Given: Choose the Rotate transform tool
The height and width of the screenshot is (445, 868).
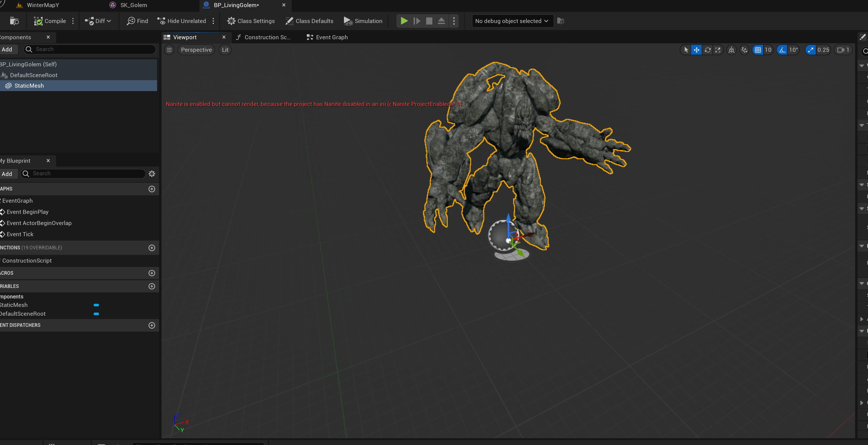Looking at the screenshot, I should tap(708, 50).
